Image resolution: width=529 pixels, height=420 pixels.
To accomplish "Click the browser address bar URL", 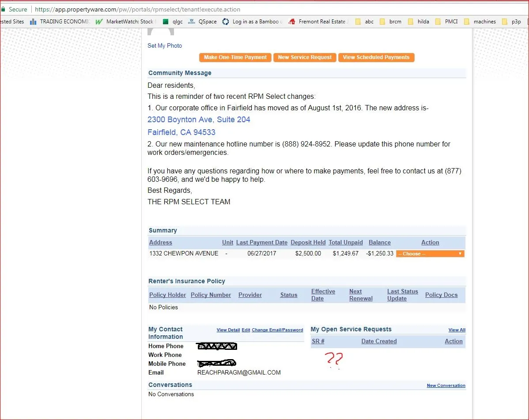I will click(137, 9).
